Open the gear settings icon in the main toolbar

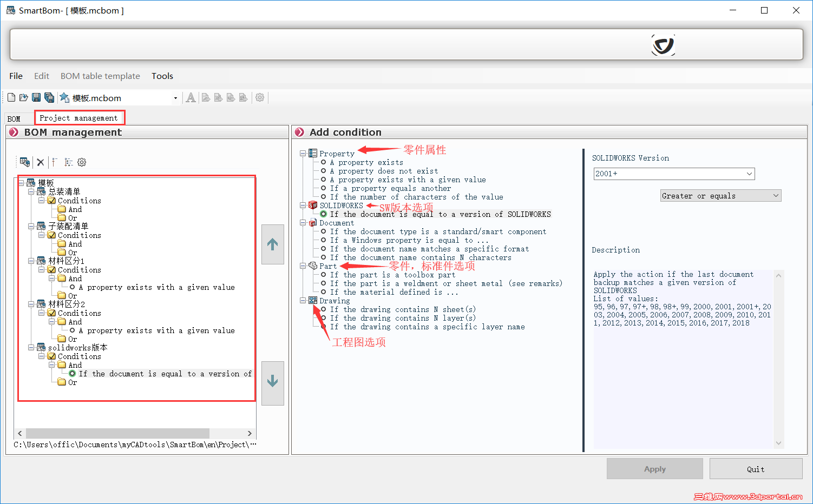[x=260, y=97]
